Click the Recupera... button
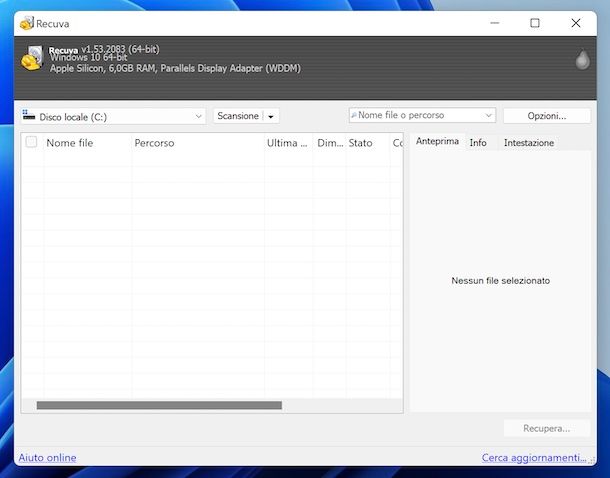This screenshot has width=610, height=478. tap(547, 428)
